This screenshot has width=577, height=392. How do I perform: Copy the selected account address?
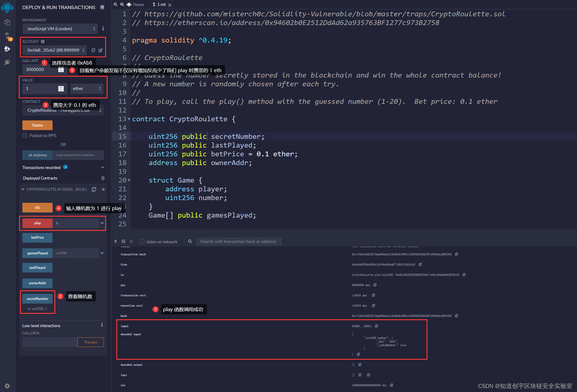(x=93, y=50)
